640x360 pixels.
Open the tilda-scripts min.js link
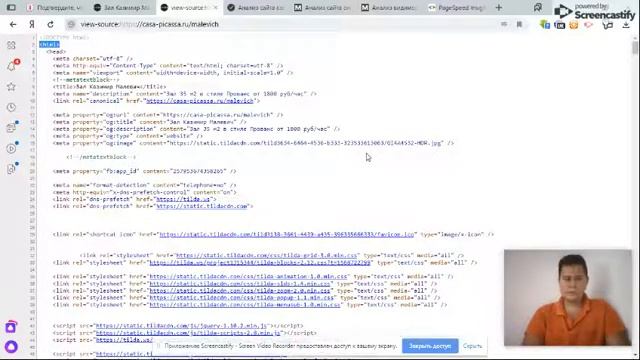tap(188, 333)
